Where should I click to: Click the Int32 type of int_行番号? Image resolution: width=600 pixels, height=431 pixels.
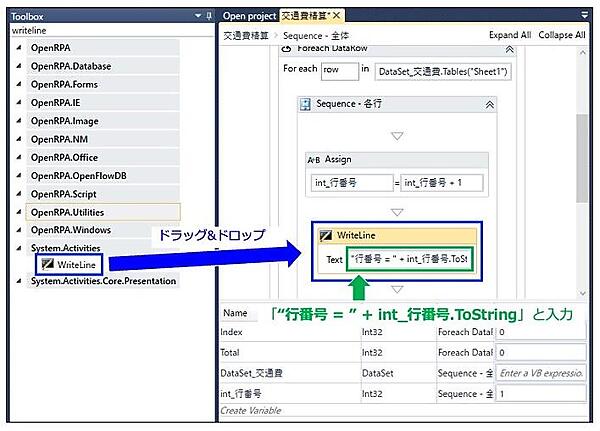[x=372, y=393]
